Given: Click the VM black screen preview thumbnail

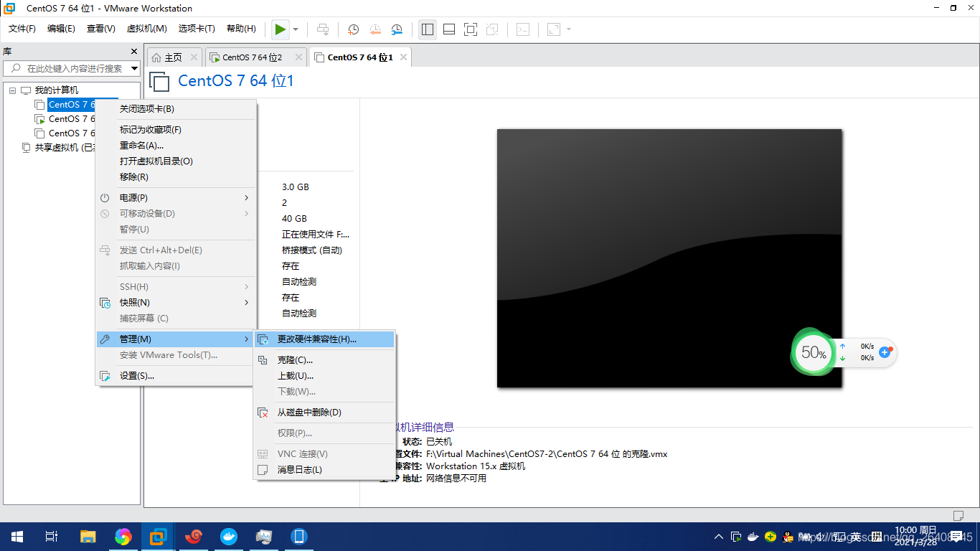Looking at the screenshot, I should (669, 258).
